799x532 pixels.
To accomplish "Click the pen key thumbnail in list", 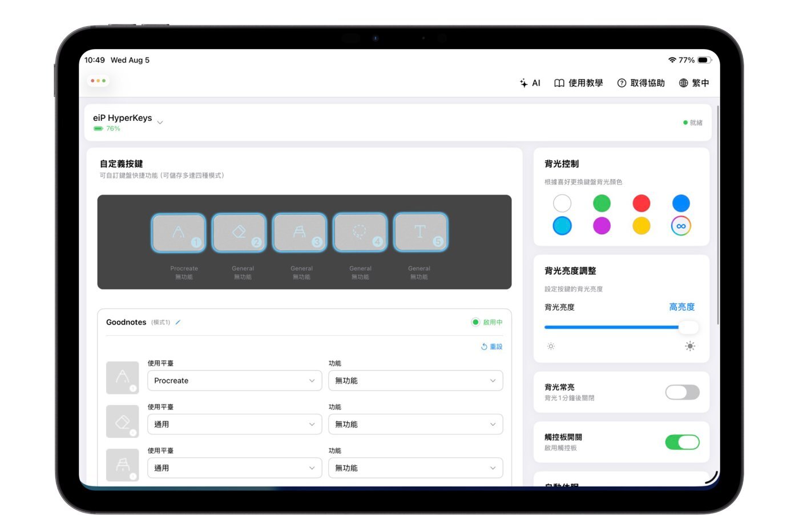I will click(x=123, y=377).
